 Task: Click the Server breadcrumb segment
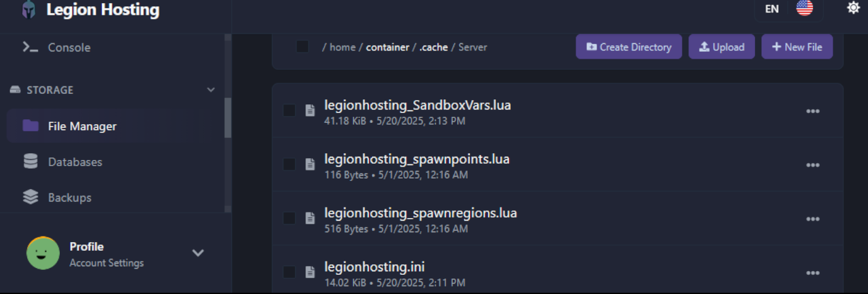click(473, 47)
